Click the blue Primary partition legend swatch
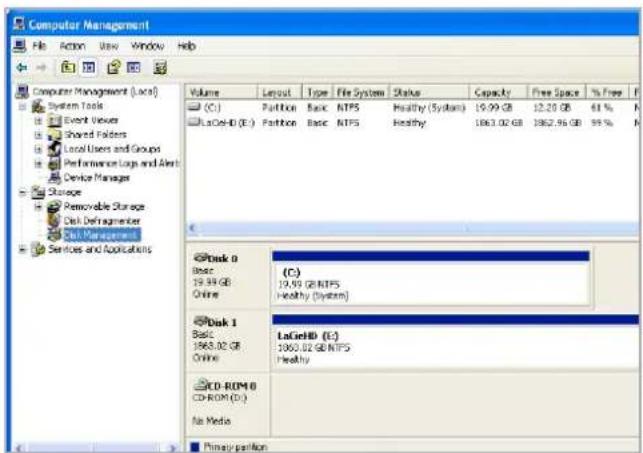 point(195,446)
